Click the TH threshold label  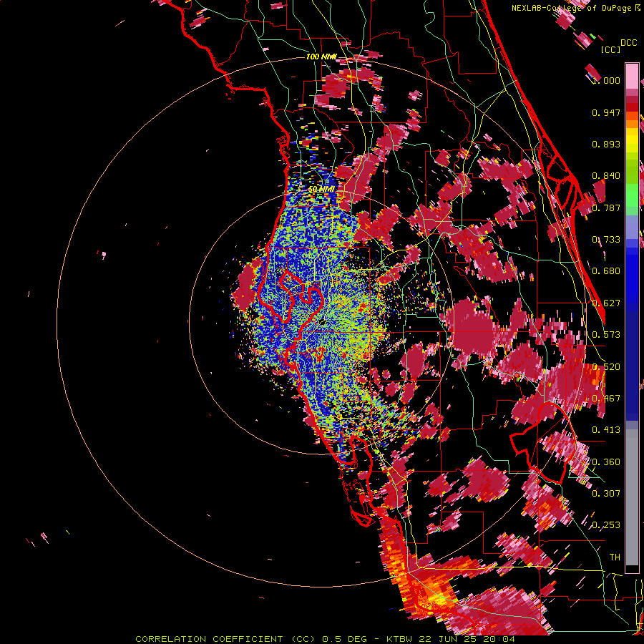[615, 557]
